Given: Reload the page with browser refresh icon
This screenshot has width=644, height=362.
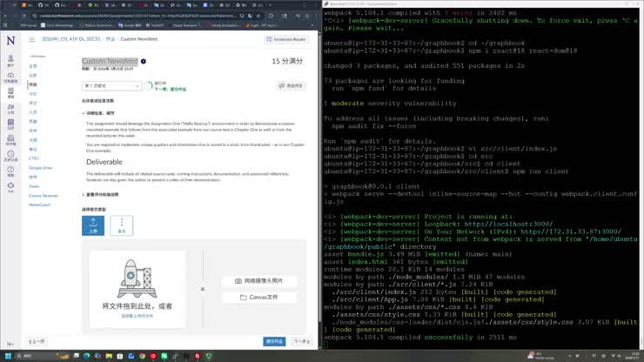Looking at the screenshot, I should click(23, 16).
